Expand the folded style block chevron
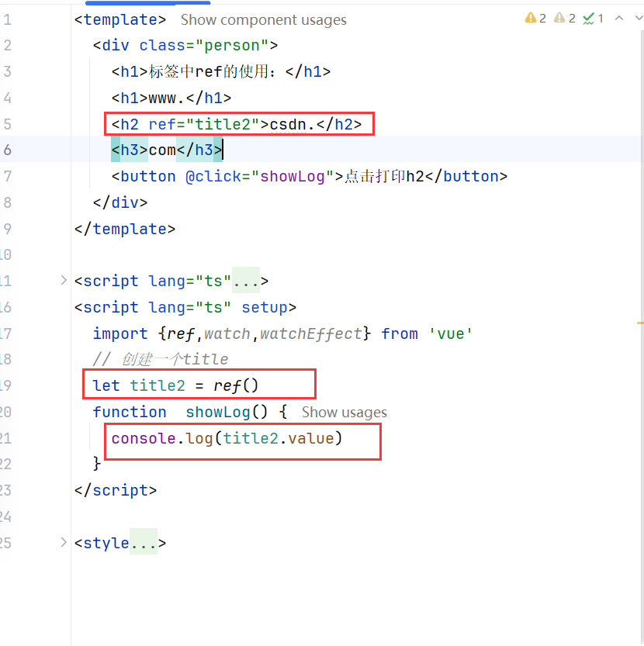Viewport: 644px width, 646px height. [64, 542]
